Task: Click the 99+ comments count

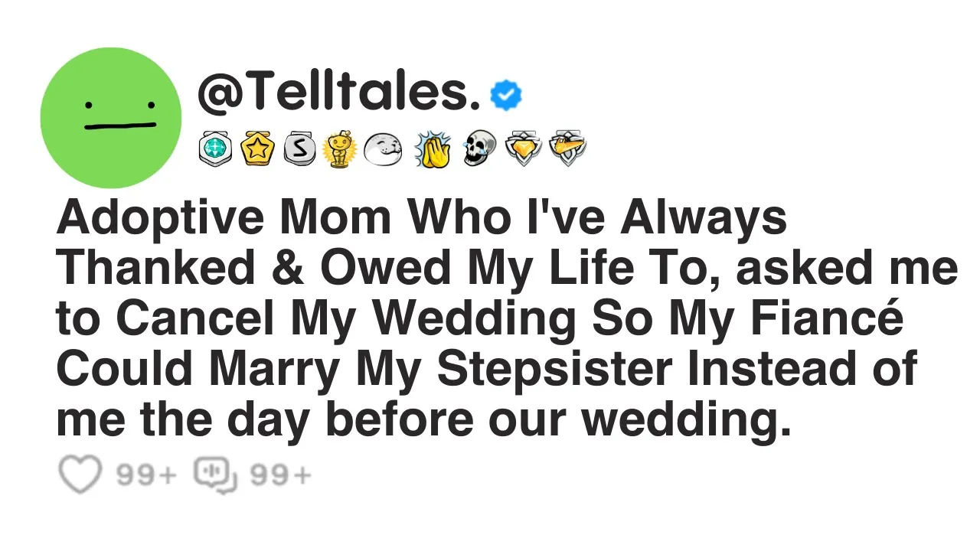Action: coord(281,476)
